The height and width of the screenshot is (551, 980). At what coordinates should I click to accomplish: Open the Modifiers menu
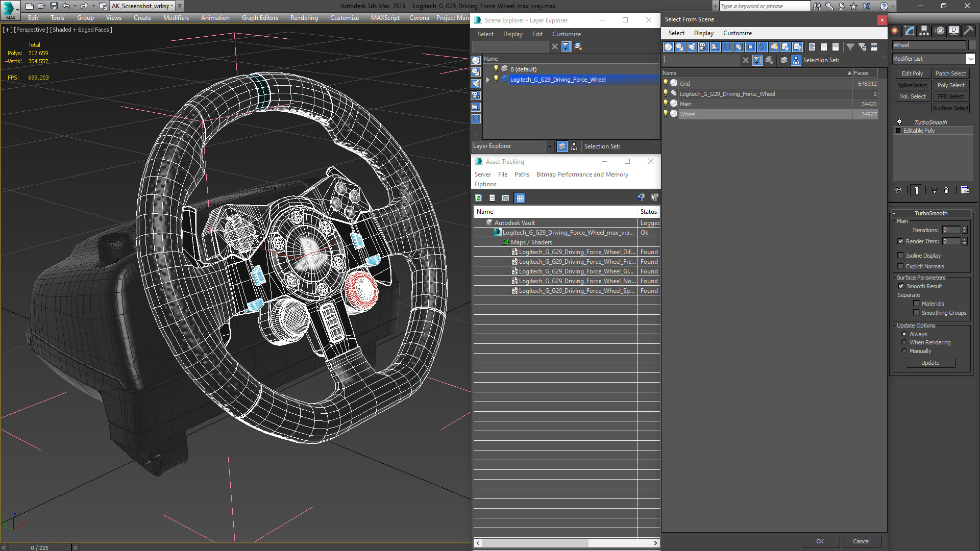[x=176, y=18]
